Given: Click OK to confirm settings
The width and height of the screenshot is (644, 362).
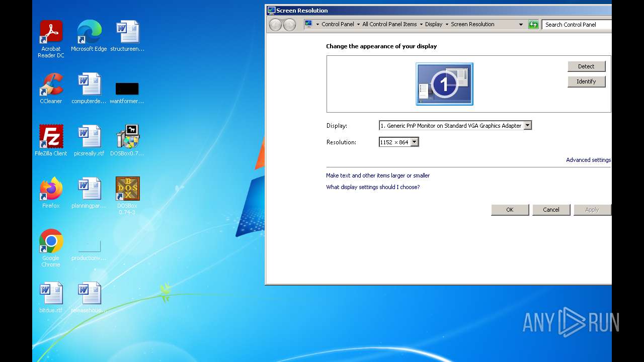Looking at the screenshot, I should click(510, 210).
